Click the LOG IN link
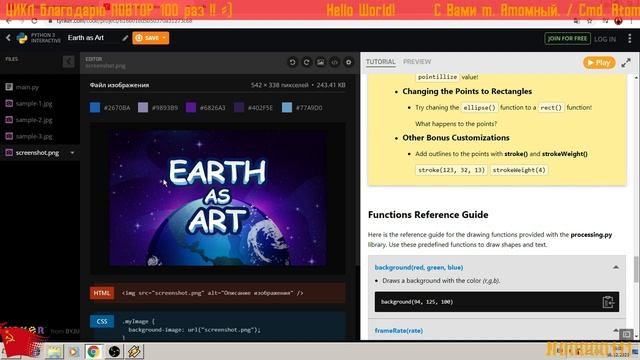Image resolution: width=640 pixels, height=360 pixels. coord(605,39)
